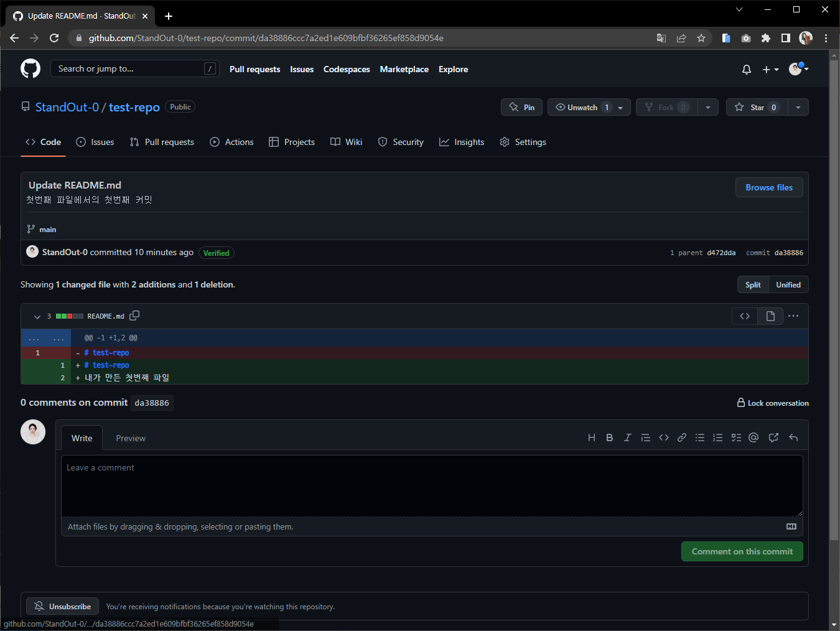Screen dimensions: 840x631
Task: Click Lock conversation link
Action: pyautogui.click(x=773, y=403)
